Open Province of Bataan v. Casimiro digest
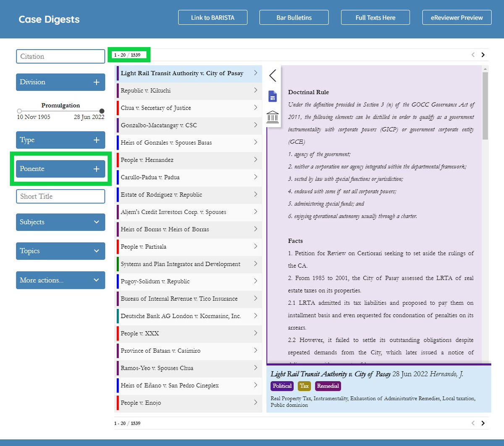 [189, 351]
